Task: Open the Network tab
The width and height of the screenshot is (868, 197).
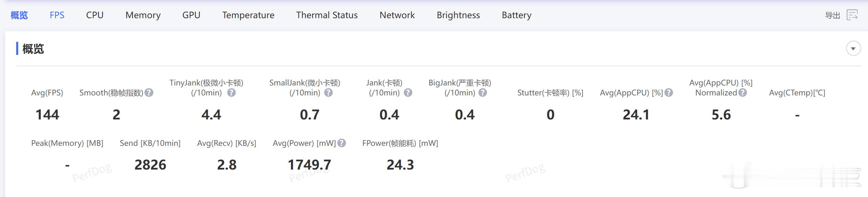Action: [397, 15]
